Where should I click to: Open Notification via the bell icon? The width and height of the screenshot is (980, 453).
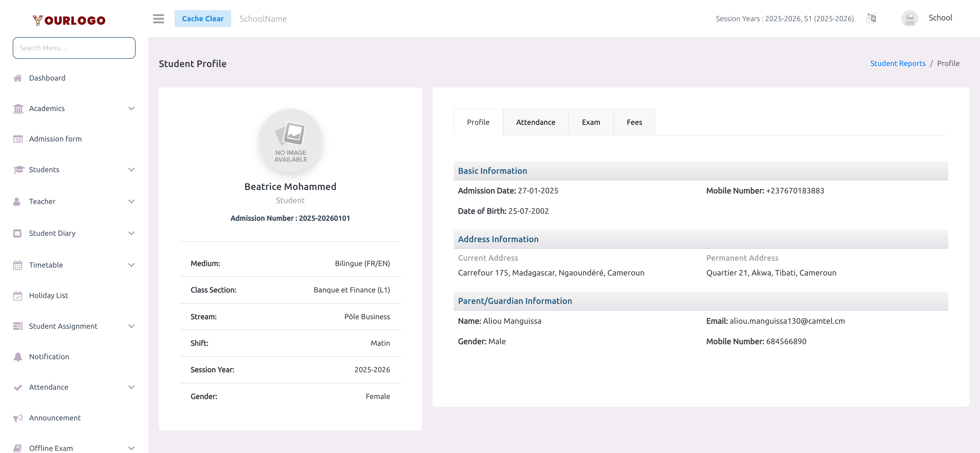click(18, 357)
